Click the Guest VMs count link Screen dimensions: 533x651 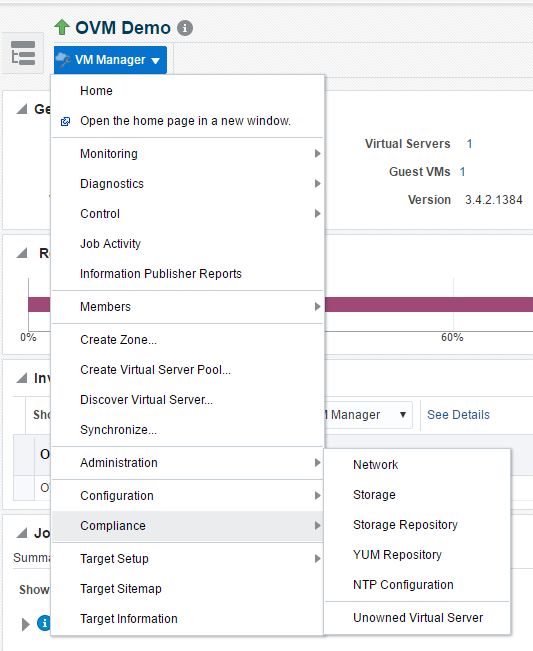[x=462, y=172]
